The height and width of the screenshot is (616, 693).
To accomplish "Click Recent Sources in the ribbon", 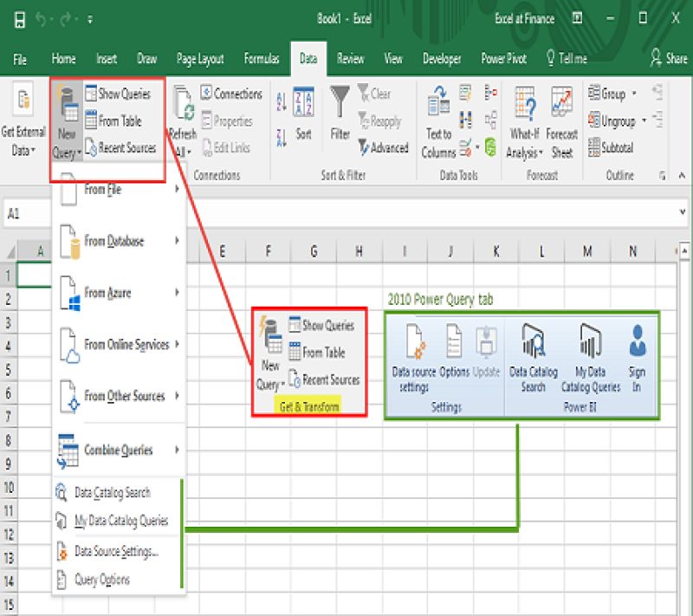I will [120, 147].
